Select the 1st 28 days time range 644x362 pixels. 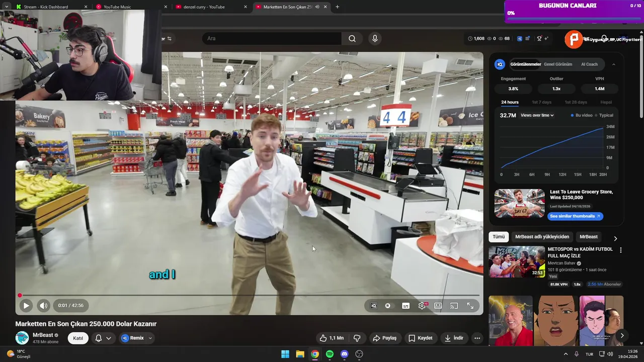576,102
